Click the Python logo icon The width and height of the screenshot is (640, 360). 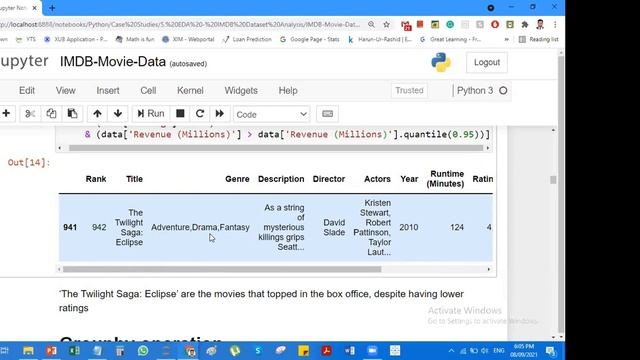(441, 62)
